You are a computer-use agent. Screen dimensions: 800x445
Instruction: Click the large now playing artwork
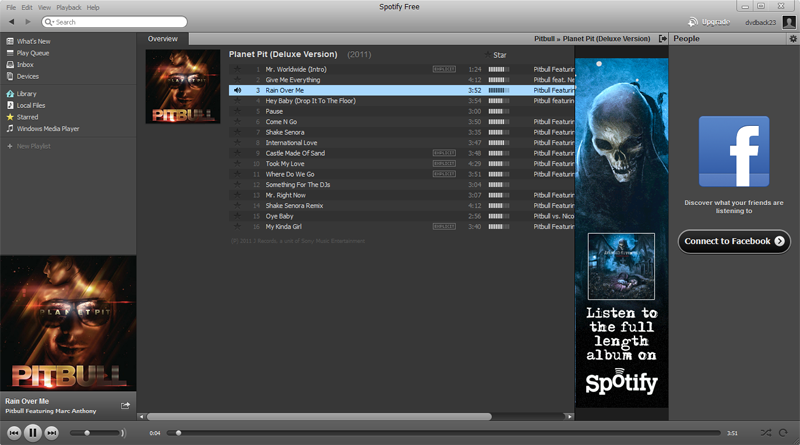click(68, 324)
